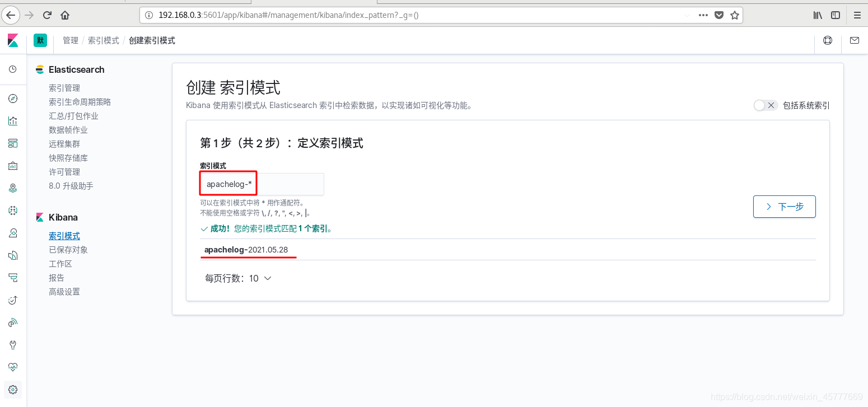
Task: Open Dev Tools wrench icon
Action: pyautogui.click(x=13, y=345)
